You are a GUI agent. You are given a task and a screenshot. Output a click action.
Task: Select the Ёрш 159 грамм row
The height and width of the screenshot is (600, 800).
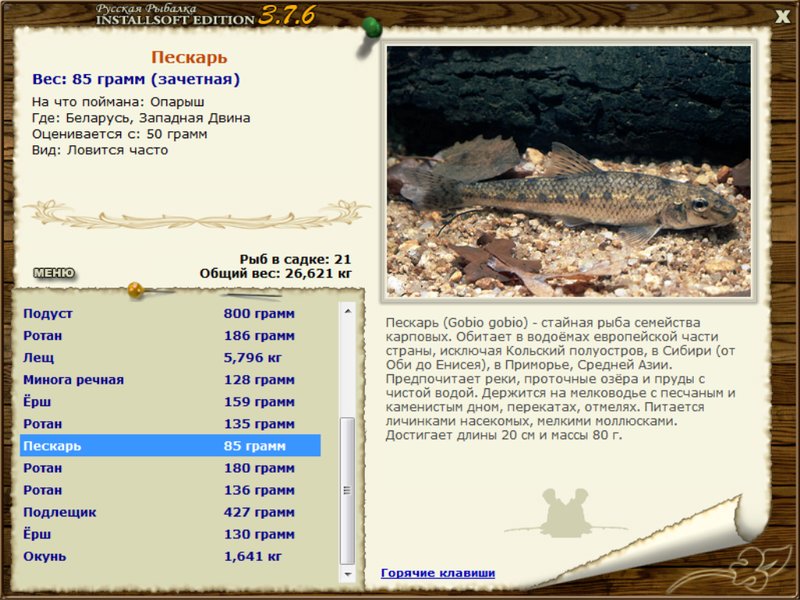[x=170, y=402]
